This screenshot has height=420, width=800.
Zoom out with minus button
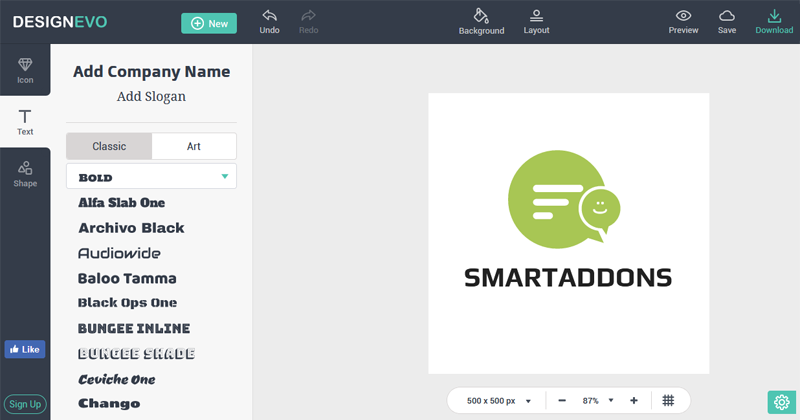562,401
